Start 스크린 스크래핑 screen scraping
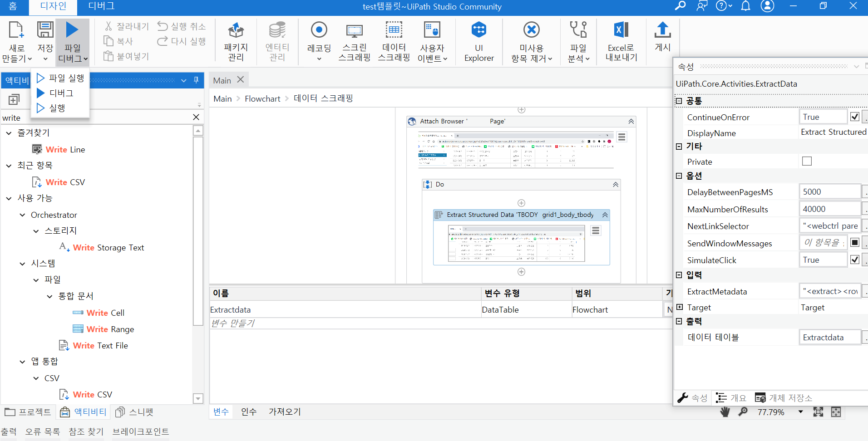This screenshot has height=441, width=868. pos(355,42)
